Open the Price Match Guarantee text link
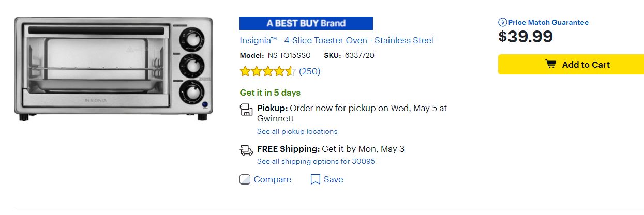The height and width of the screenshot is (215, 644). tap(548, 22)
